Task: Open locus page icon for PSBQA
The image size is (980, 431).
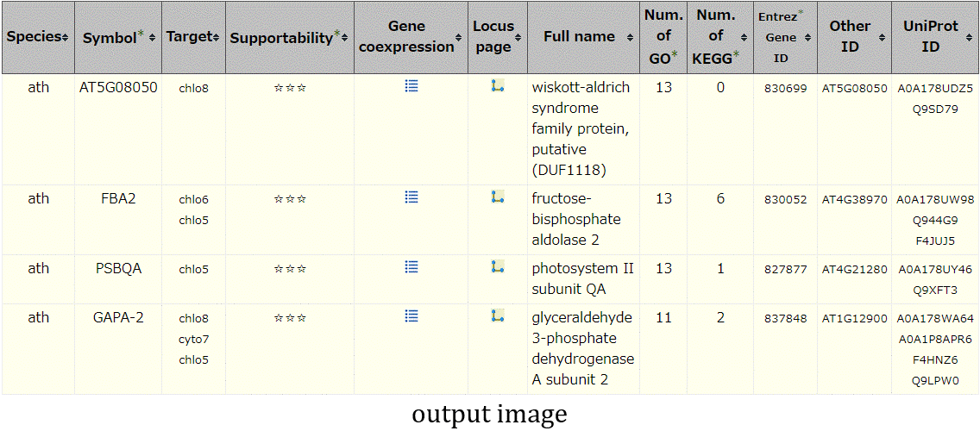Action: pos(498,267)
